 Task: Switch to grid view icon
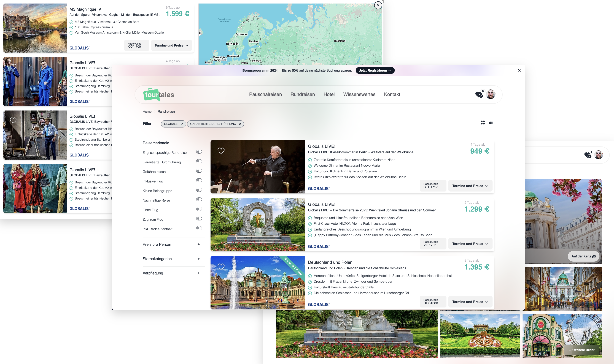tap(483, 122)
